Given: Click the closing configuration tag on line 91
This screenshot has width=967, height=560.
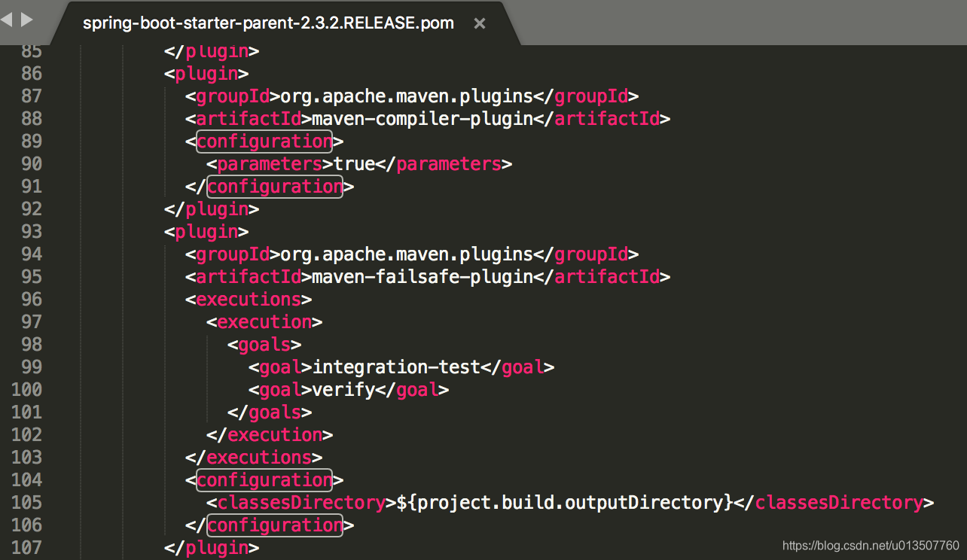Looking at the screenshot, I should point(270,187).
